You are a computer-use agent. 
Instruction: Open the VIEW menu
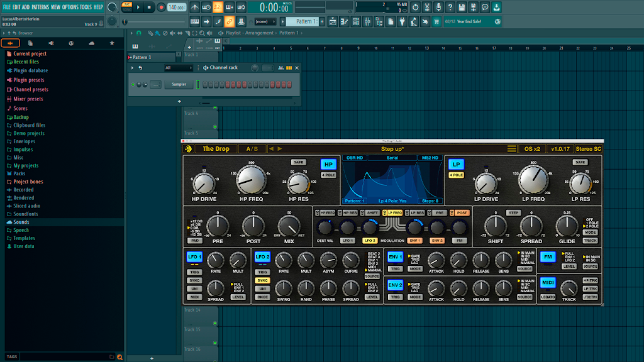pos(55,7)
